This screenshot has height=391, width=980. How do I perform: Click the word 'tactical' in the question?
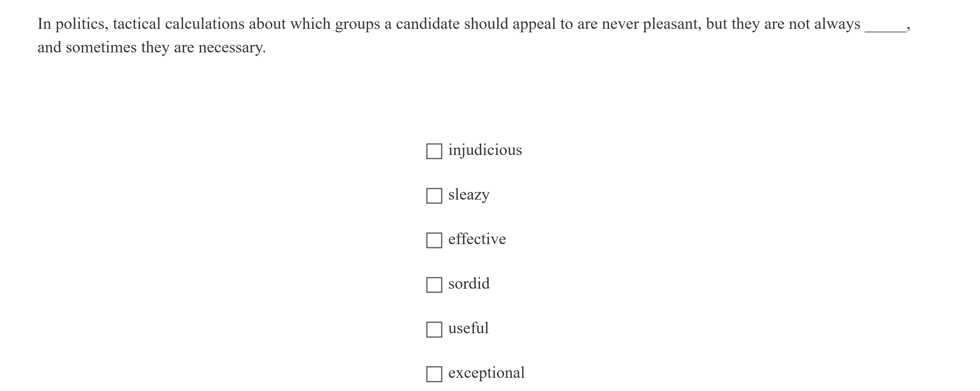pyautogui.click(x=137, y=24)
